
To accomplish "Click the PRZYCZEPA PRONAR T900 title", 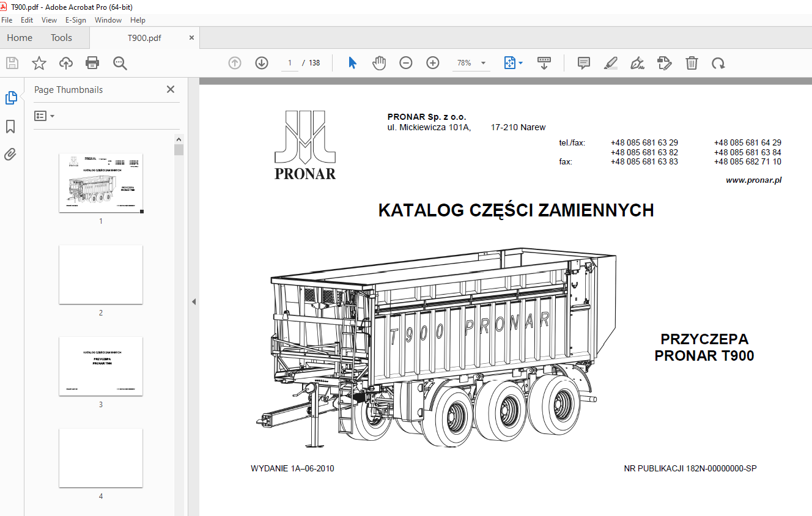I will pos(704,347).
